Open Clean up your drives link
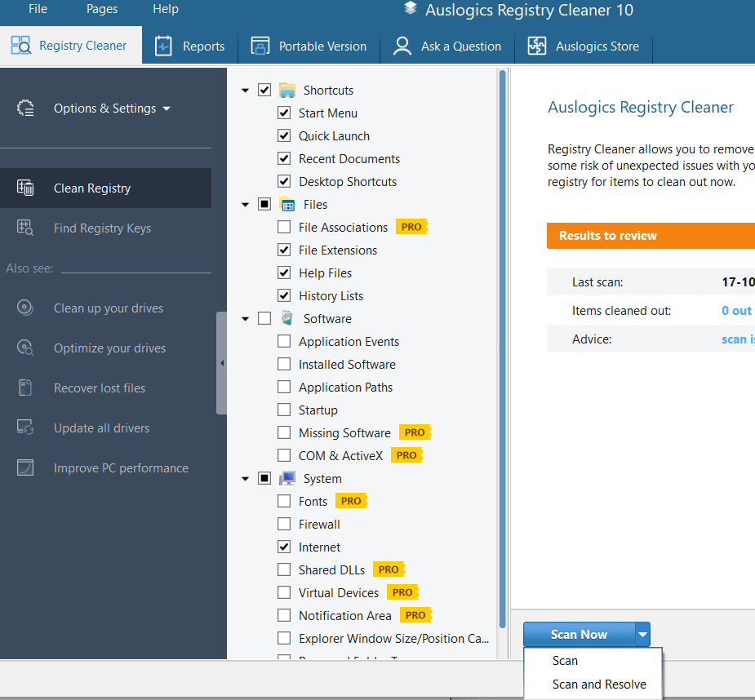 (105, 308)
